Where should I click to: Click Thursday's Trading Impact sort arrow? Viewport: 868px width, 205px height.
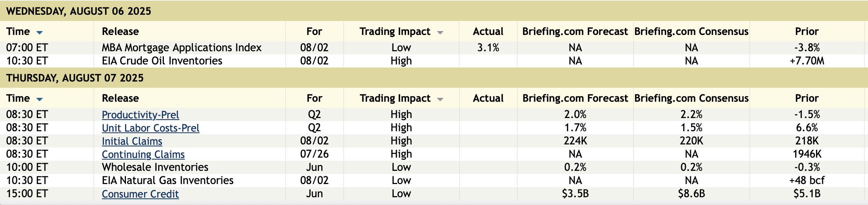pos(440,99)
